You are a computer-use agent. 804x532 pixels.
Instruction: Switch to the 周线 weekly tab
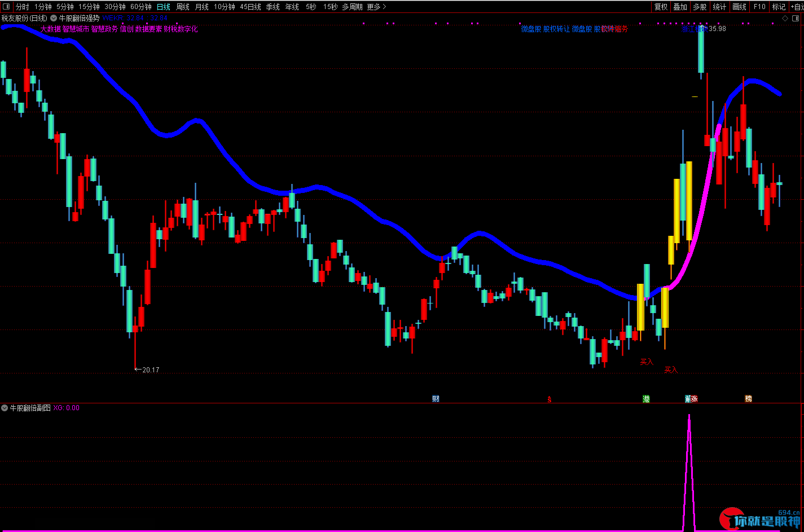tap(183, 7)
